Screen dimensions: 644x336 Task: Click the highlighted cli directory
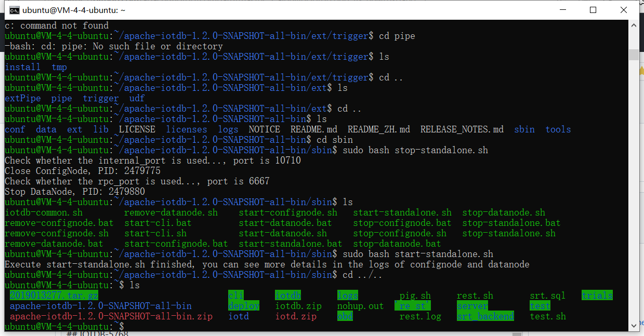click(x=236, y=295)
